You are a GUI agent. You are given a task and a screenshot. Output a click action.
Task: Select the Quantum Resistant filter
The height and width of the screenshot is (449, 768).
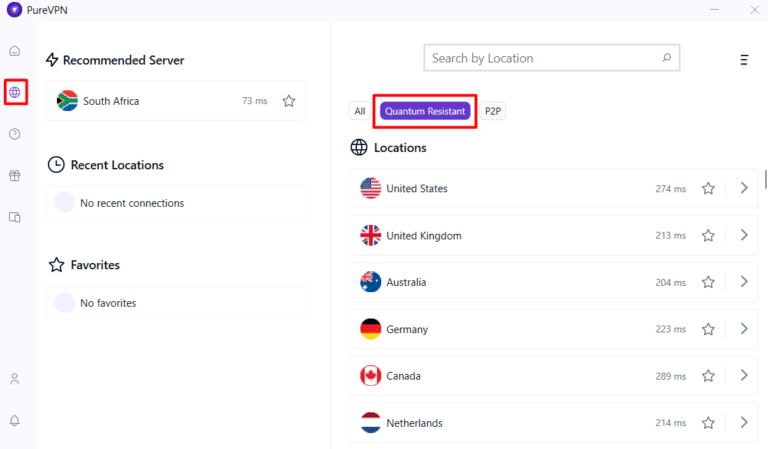(425, 111)
